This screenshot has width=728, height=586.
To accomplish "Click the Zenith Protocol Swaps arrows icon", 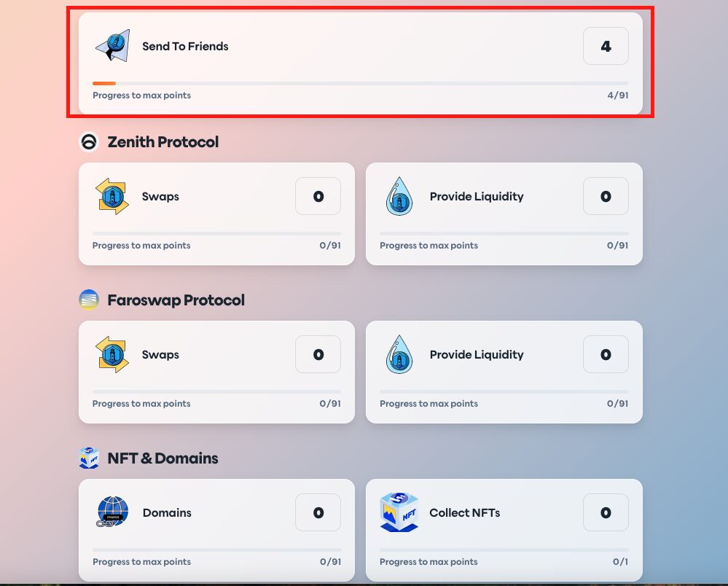I will coord(112,196).
